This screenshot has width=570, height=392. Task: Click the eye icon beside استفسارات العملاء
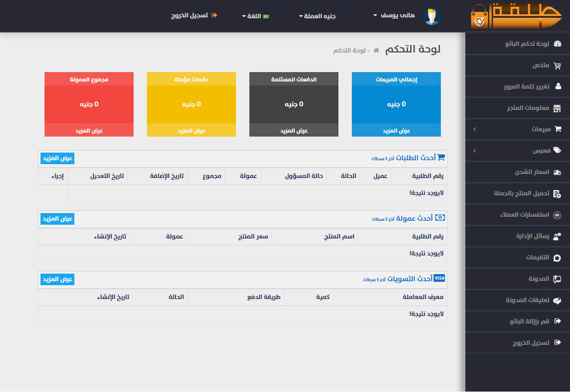tap(557, 215)
